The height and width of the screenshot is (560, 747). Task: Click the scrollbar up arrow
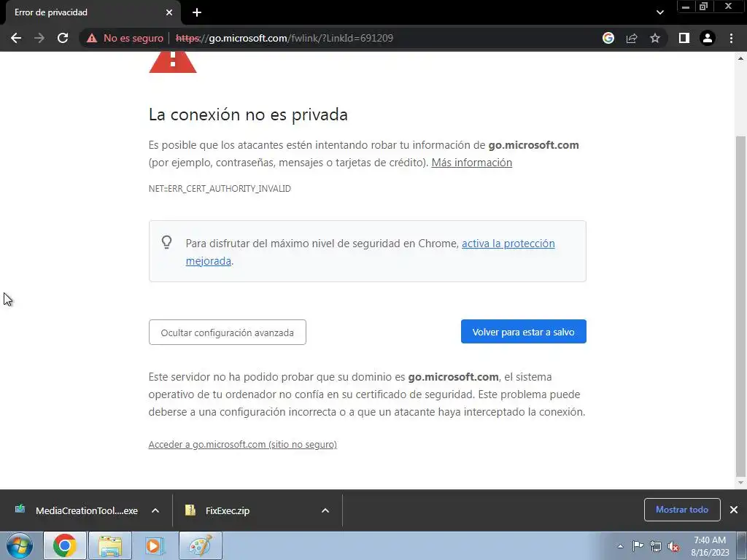tap(741, 58)
